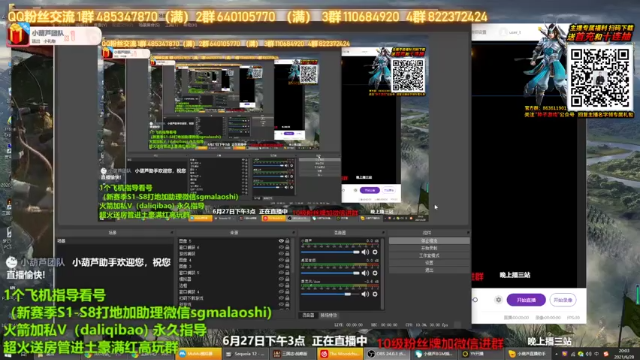The height and width of the screenshot is (360, 640).
Task: Open the gear settings beside 开始直播
Action: [498, 300]
